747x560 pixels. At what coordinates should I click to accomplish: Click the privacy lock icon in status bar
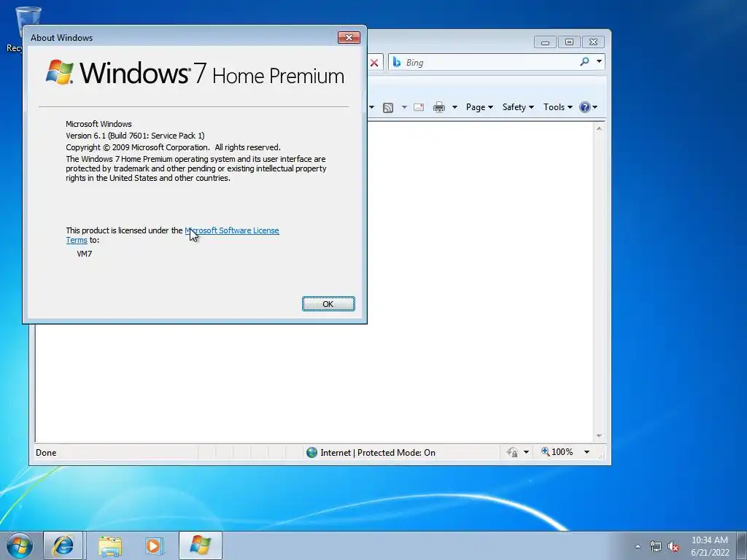[x=513, y=452]
